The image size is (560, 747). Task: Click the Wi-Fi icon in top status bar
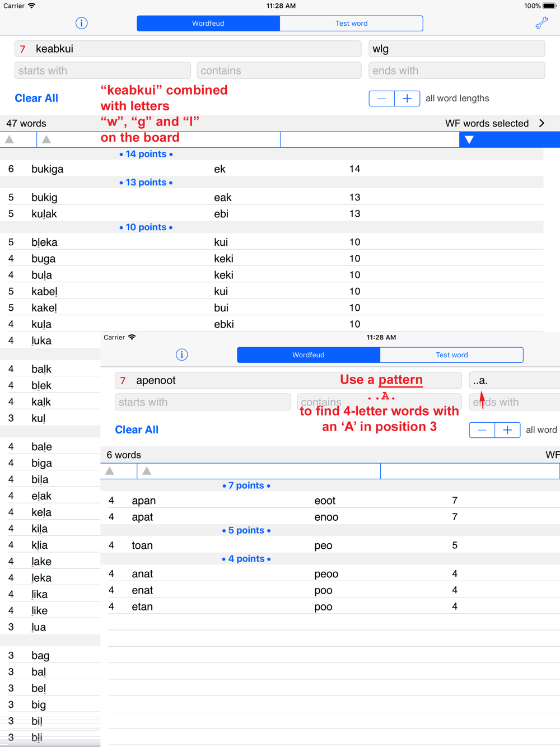[x=32, y=6]
